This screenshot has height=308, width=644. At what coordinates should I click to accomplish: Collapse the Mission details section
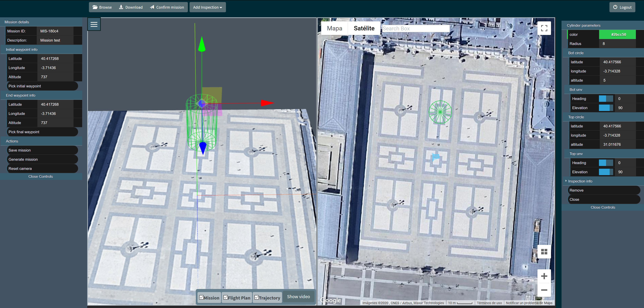tap(17, 22)
